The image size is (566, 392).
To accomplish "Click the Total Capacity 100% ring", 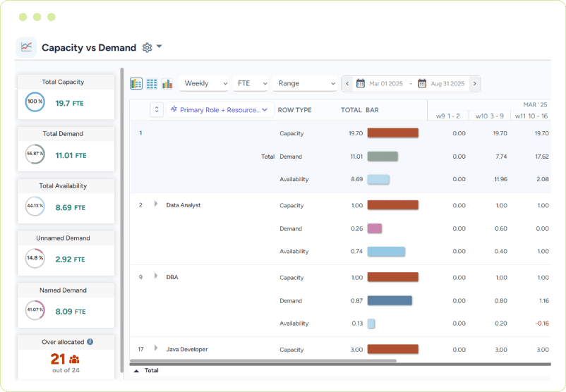I will pos(35,102).
